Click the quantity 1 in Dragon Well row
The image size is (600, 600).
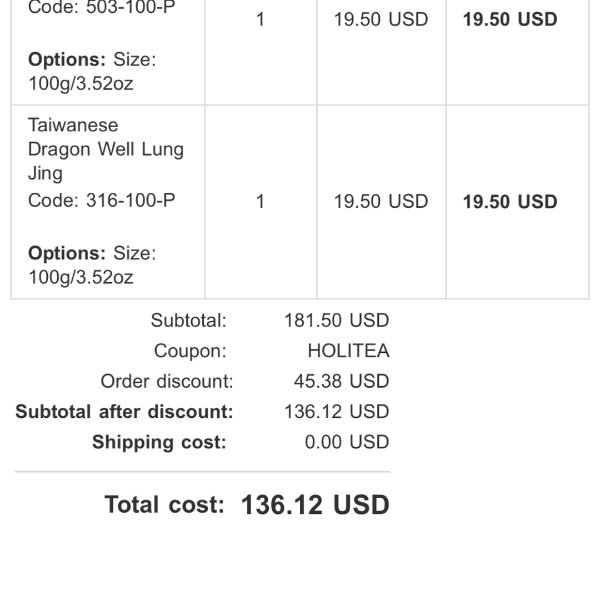tap(260, 201)
